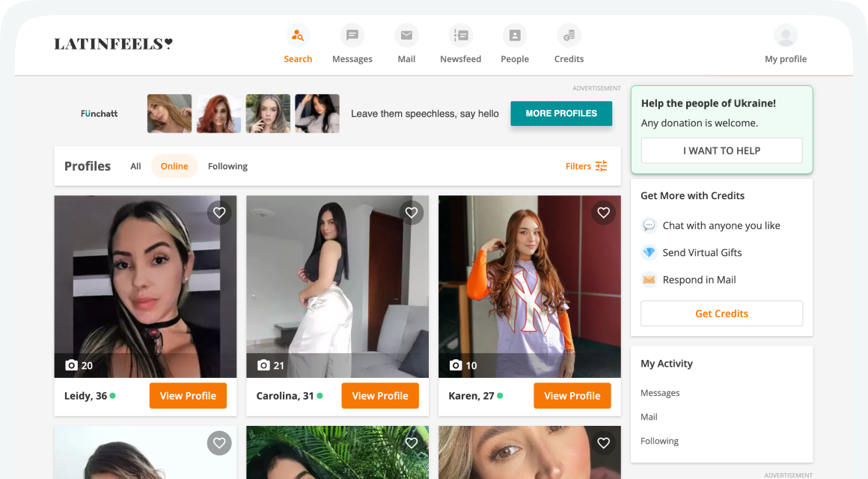
Task: Favorite Leidy's profile with heart icon
Action: (x=219, y=213)
